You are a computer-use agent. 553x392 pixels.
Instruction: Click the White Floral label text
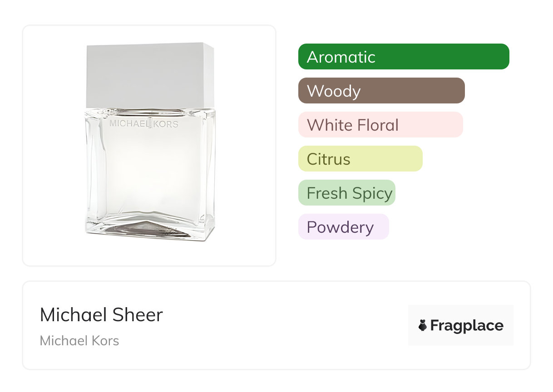coord(353,125)
